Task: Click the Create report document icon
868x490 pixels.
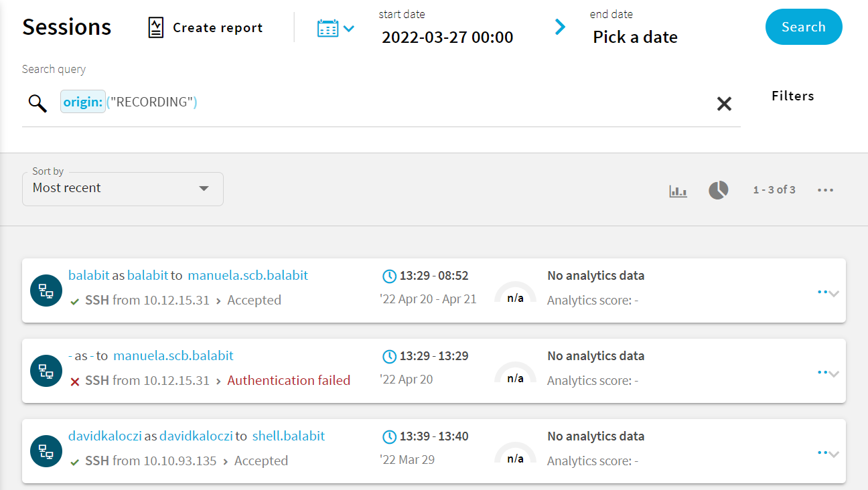Action: 156,27
